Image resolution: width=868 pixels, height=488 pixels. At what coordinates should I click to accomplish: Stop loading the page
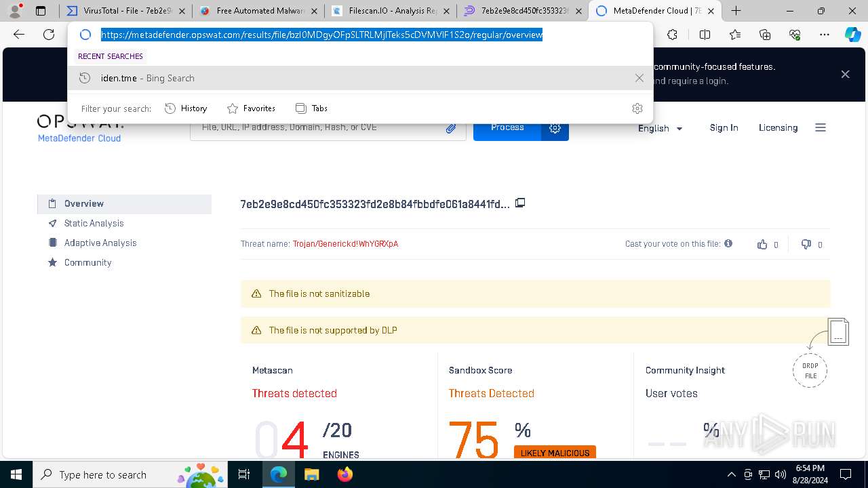tap(49, 35)
